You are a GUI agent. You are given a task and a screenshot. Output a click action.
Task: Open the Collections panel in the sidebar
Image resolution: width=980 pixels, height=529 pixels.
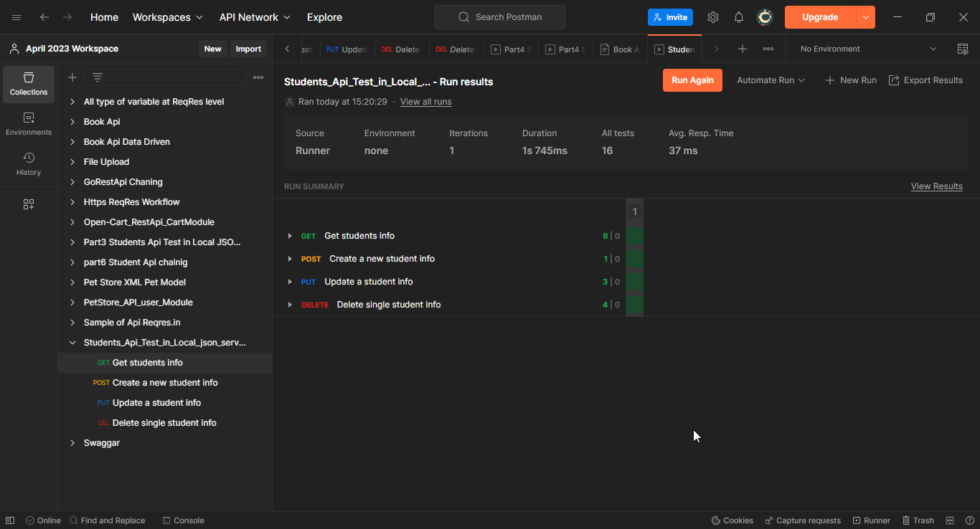tap(29, 84)
